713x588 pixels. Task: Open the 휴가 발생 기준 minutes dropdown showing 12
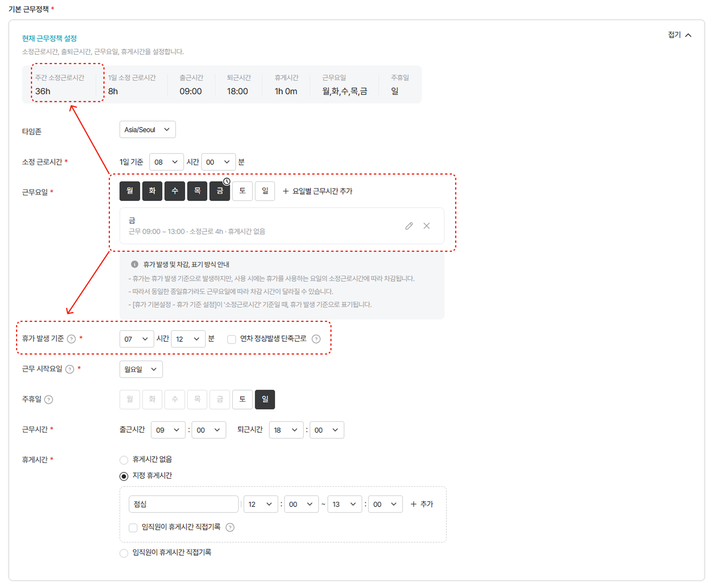pos(188,339)
